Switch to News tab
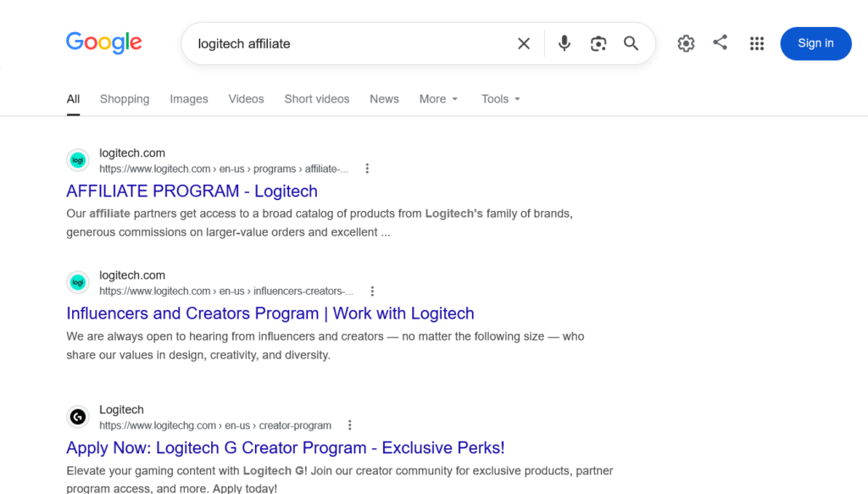868x494 pixels. 384,99
